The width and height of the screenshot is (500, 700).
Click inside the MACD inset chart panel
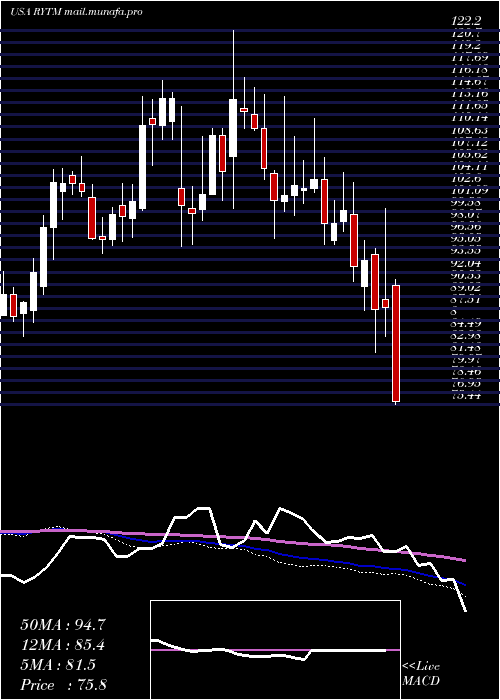point(275,650)
